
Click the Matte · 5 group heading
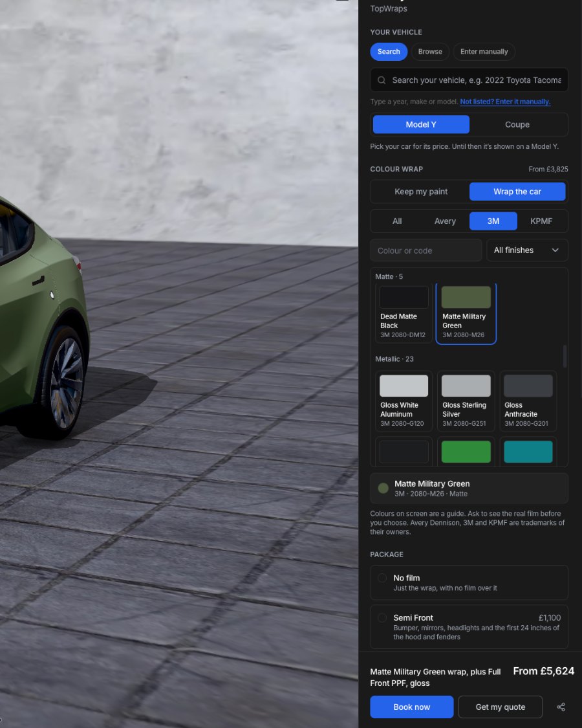(389, 276)
